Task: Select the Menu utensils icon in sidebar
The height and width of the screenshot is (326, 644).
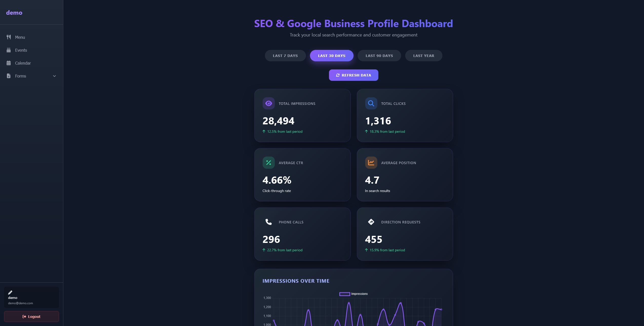Action: pos(9,37)
